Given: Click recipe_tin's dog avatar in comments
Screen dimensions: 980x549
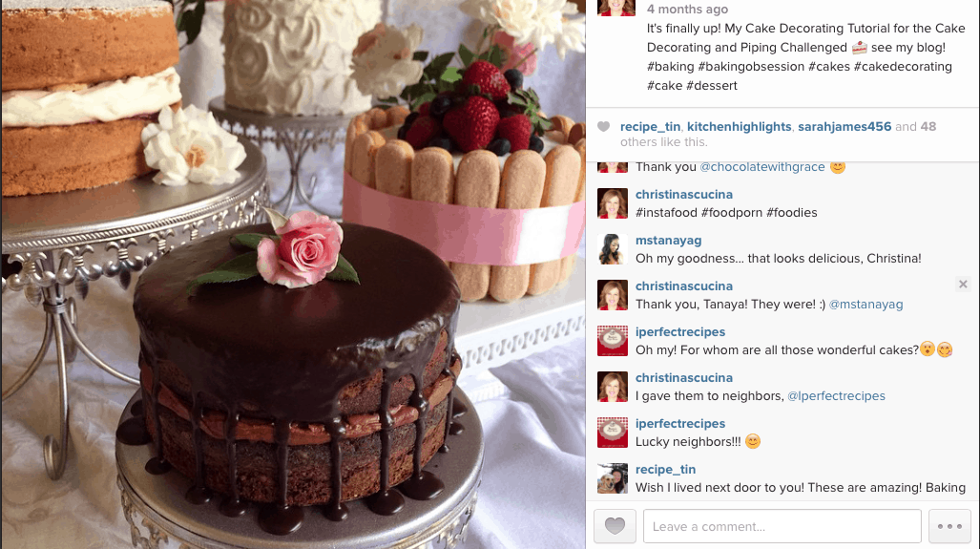Looking at the screenshot, I should coord(613,478).
